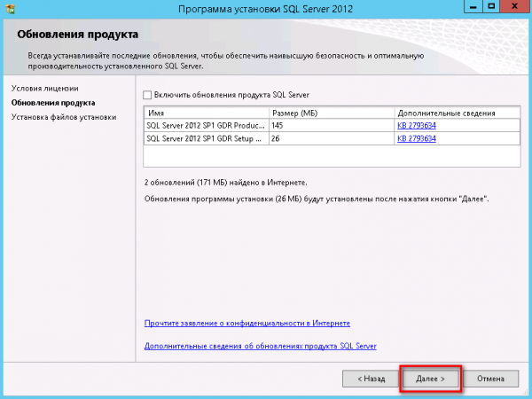Screen dimensions: 532x399
Task: Select the SQL Server 2012 SP1 GDR Product row
Action: [x=206, y=126]
